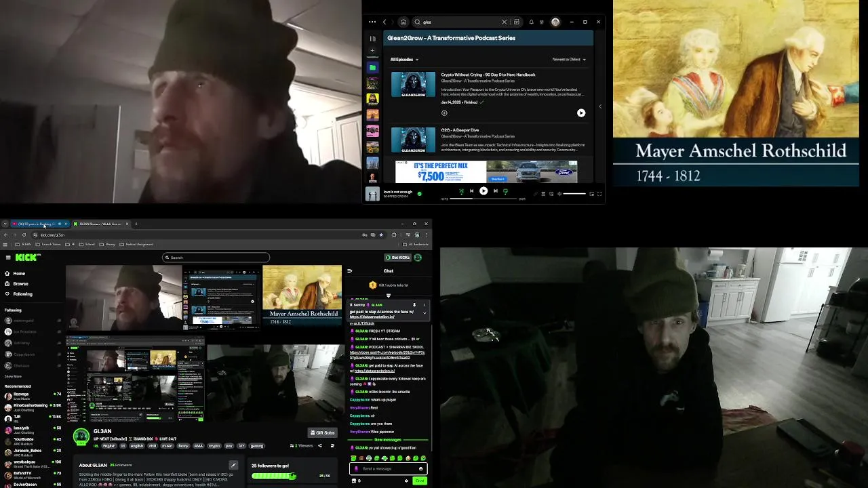Open Crypto Without Crying episode title
The width and height of the screenshot is (868, 488).
[x=488, y=75]
